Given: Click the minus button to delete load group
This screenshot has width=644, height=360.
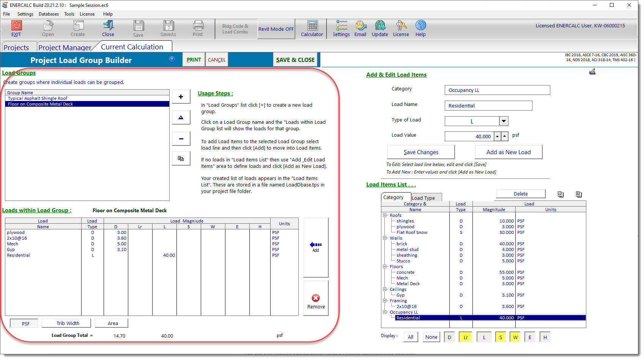Looking at the screenshot, I should (x=181, y=139).
